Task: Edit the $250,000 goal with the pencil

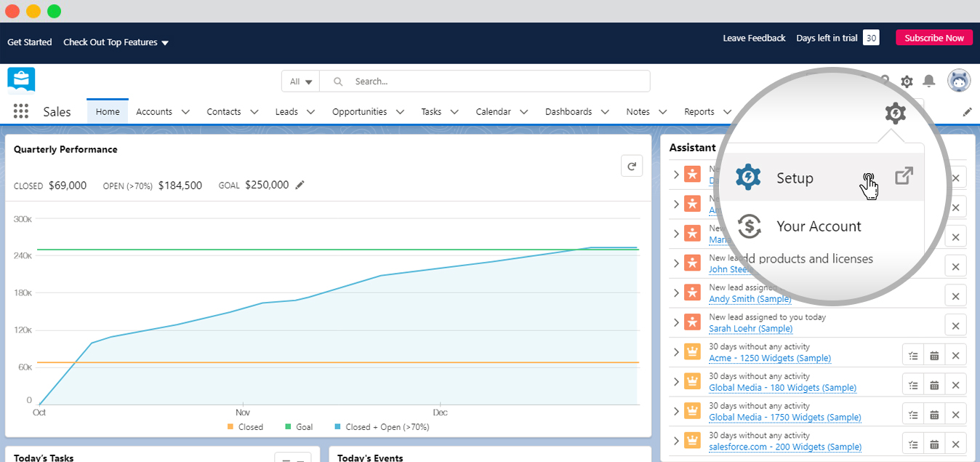Action: 300,185
